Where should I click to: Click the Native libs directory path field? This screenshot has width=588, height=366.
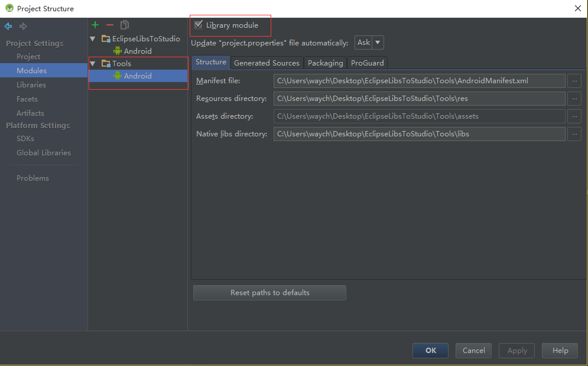click(419, 134)
